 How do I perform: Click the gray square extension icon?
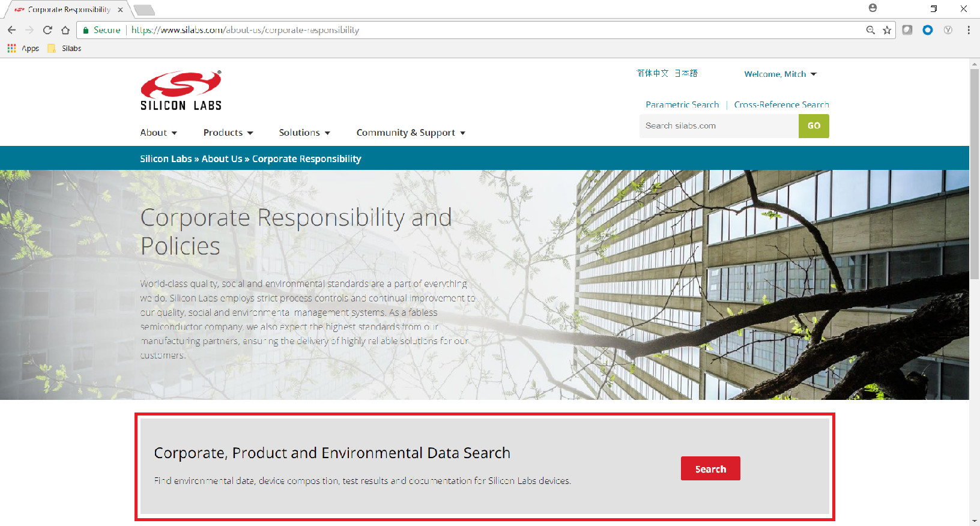[907, 30]
